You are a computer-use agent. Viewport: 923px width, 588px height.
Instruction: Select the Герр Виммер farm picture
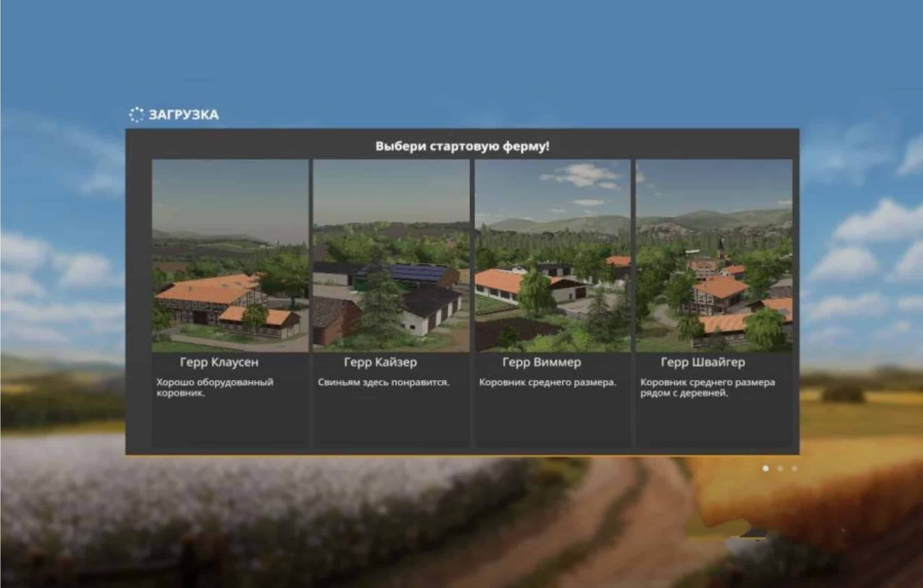(552, 256)
